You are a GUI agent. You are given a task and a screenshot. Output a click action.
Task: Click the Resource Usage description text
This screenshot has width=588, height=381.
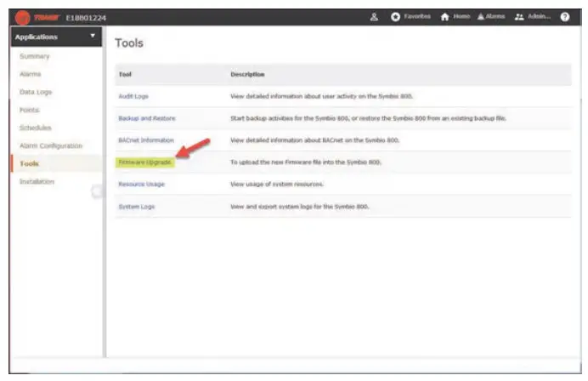(277, 185)
